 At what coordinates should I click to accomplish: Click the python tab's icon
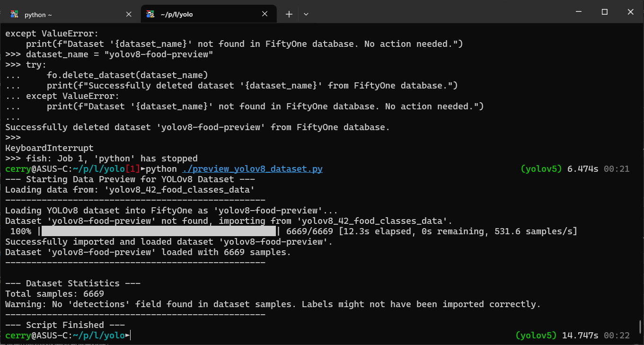[15, 14]
